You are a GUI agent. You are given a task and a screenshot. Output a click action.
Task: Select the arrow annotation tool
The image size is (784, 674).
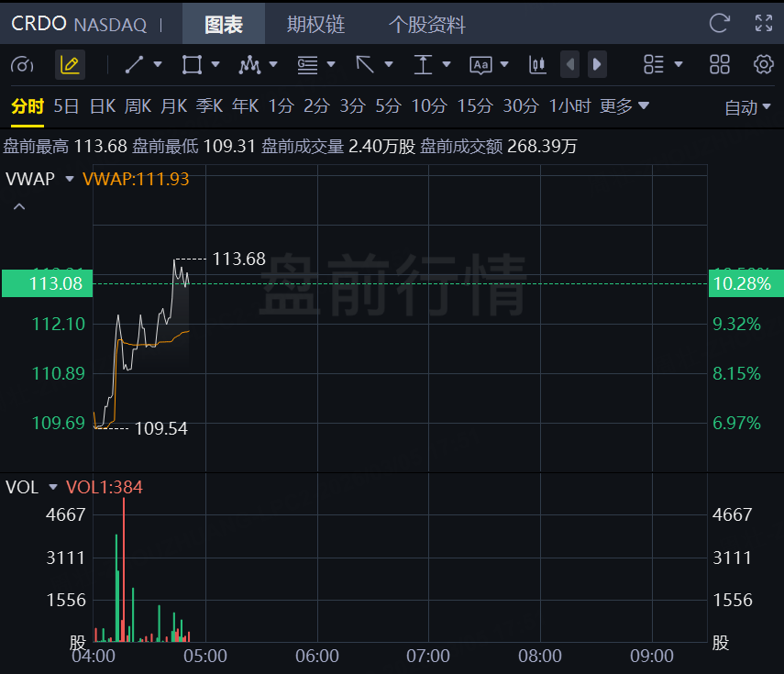(x=365, y=65)
